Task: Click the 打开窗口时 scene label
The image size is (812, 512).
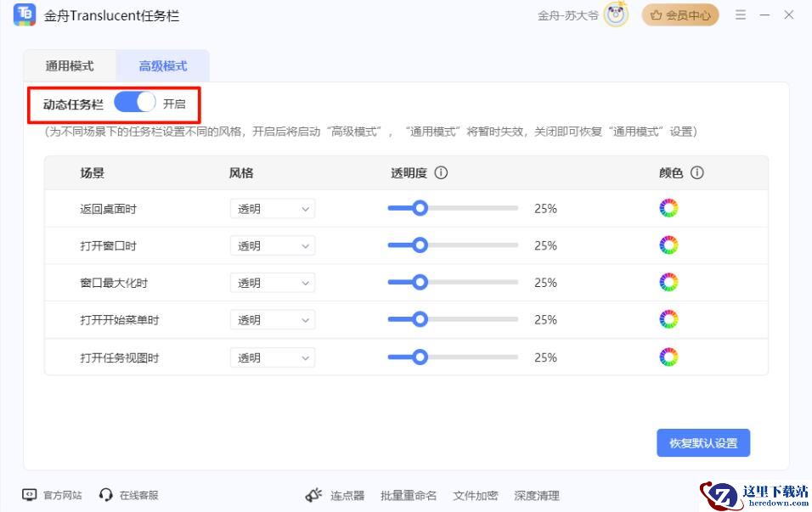Action: 108,246
